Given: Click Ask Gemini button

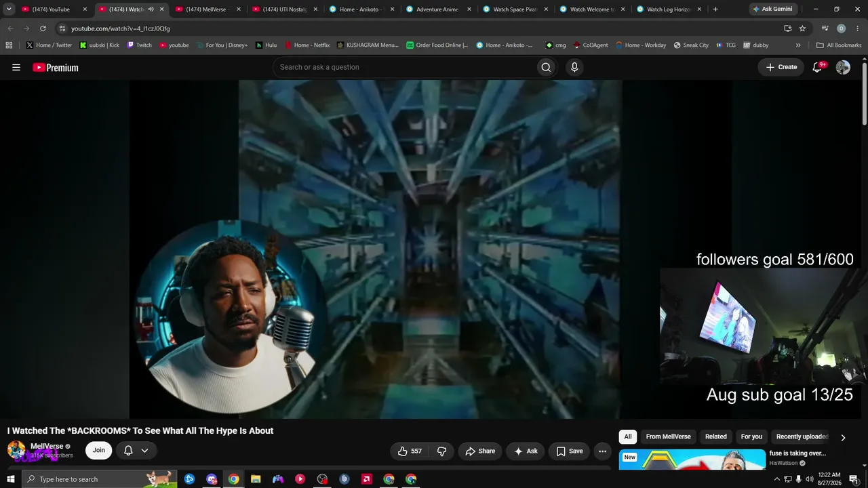Looking at the screenshot, I should pyautogui.click(x=772, y=9).
